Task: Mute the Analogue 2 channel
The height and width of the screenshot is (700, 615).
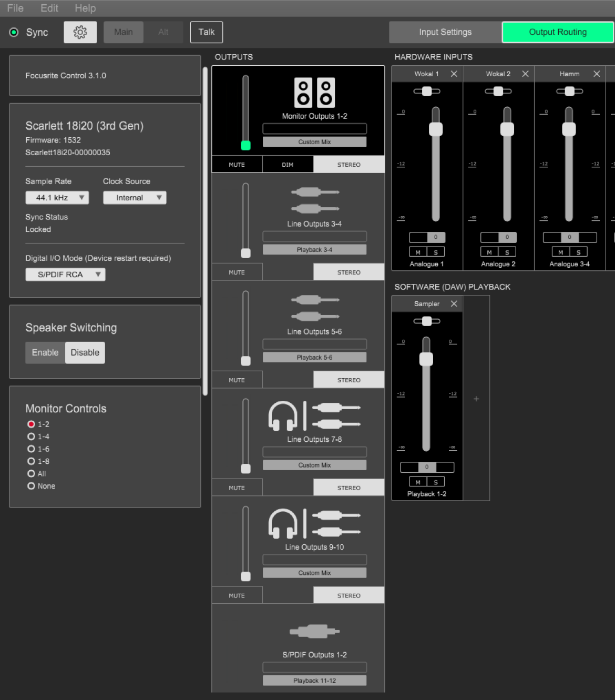Action: pos(489,252)
